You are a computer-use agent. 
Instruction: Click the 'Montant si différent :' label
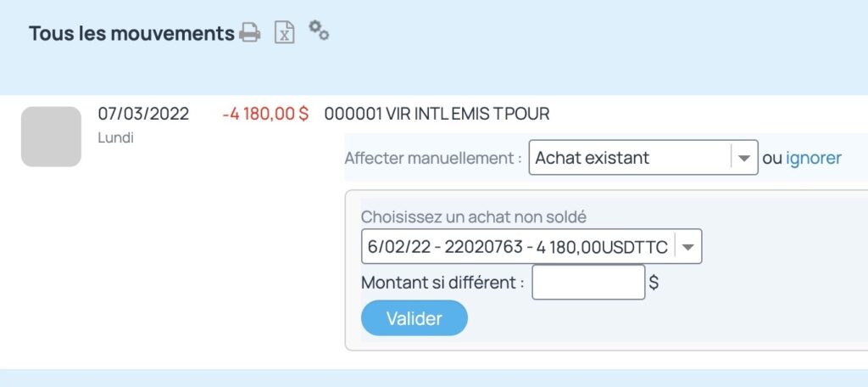[x=442, y=283]
